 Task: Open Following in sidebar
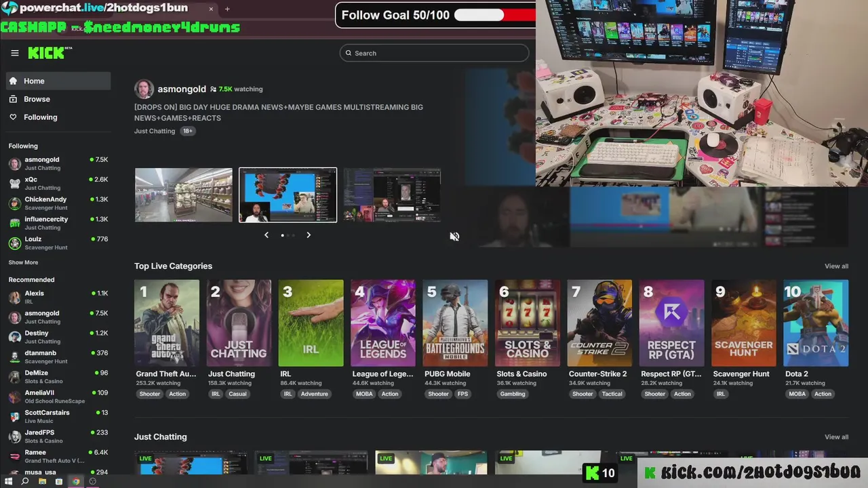58,117
